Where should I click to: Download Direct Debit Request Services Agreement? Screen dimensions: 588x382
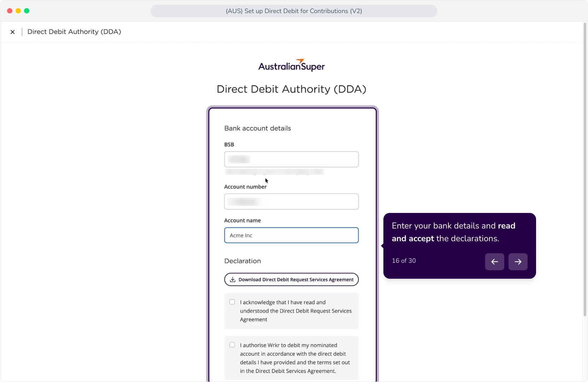pos(292,279)
